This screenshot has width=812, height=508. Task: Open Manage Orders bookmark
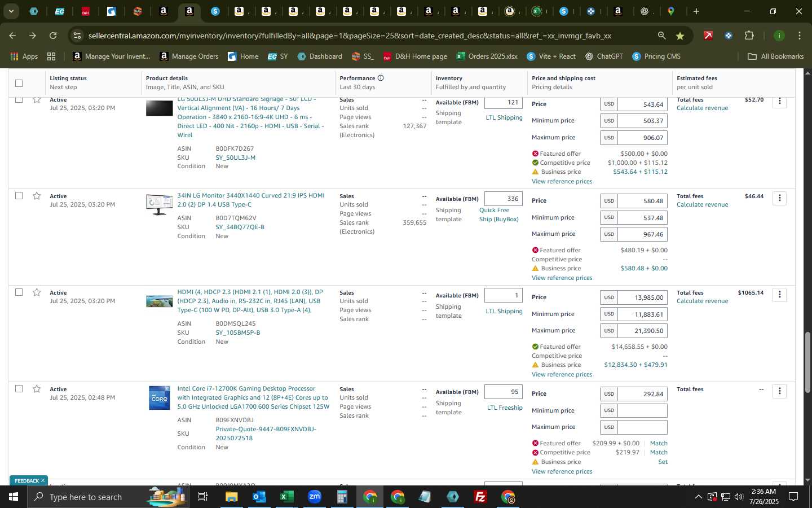[x=189, y=56]
